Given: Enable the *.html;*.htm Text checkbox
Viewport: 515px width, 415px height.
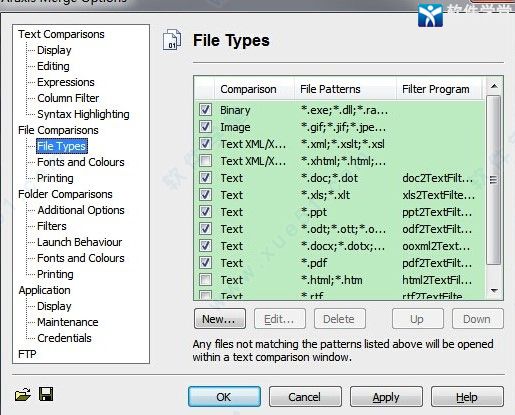Looking at the screenshot, I should (205, 280).
